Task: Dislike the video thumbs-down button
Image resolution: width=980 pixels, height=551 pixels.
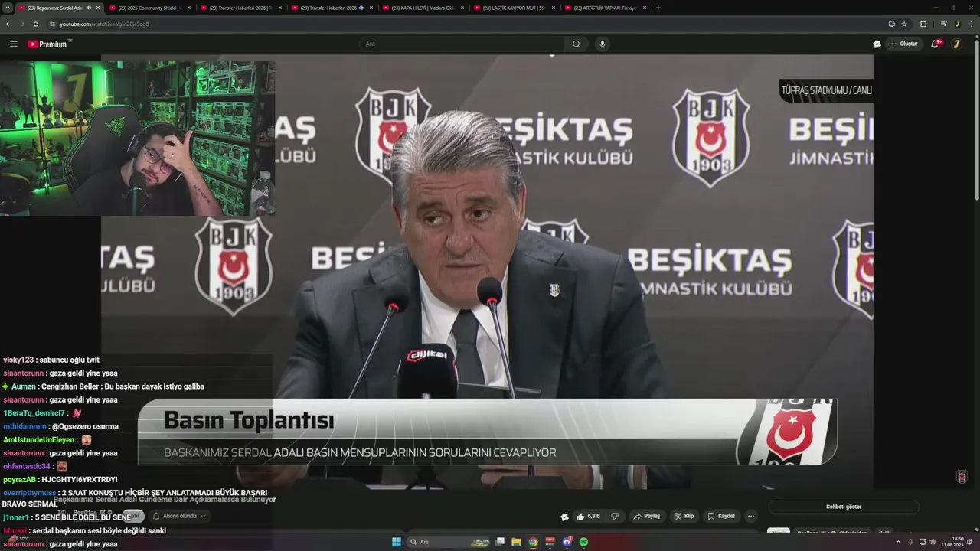Action: point(615,516)
